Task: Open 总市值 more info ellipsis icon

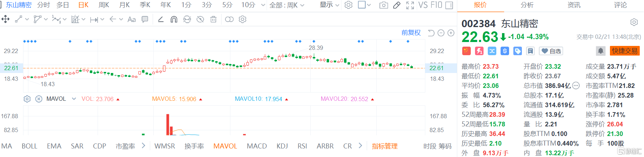Action: [x=576, y=85]
